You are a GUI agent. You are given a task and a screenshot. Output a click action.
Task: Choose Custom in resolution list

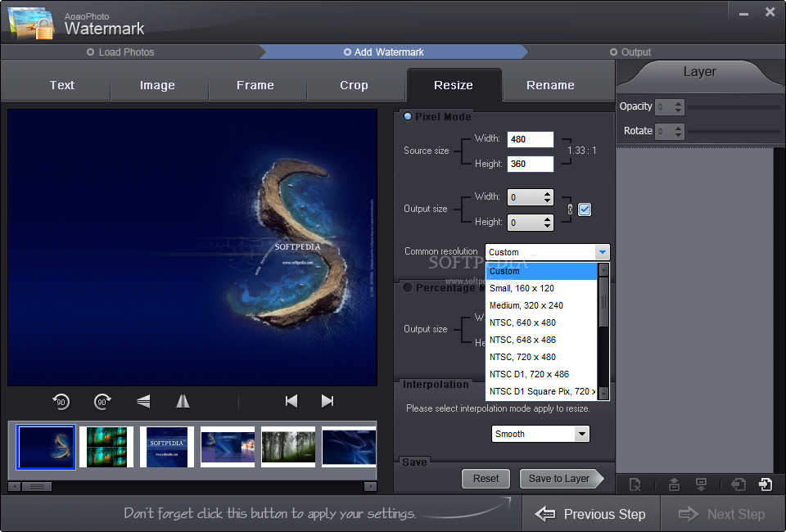pos(541,271)
